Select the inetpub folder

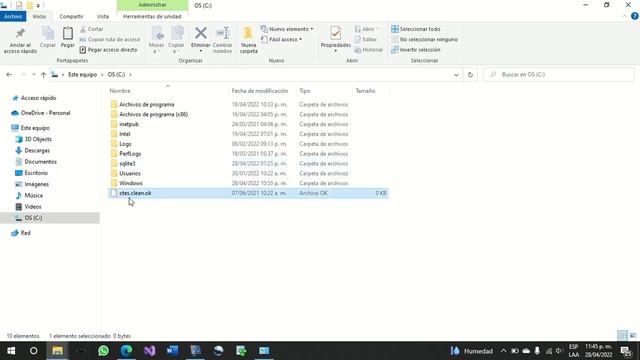129,124
